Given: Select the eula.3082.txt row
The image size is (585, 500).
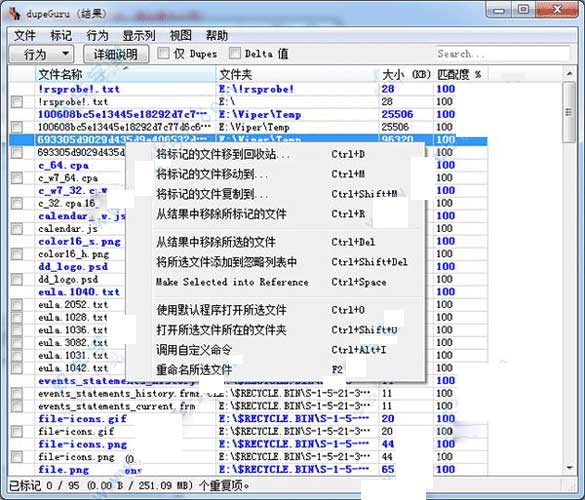Looking at the screenshot, I should click(x=73, y=343).
